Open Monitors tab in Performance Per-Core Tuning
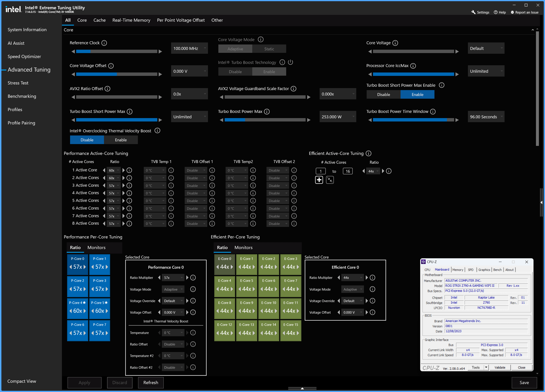The width and height of the screenshot is (545, 392). pyautogui.click(x=96, y=247)
